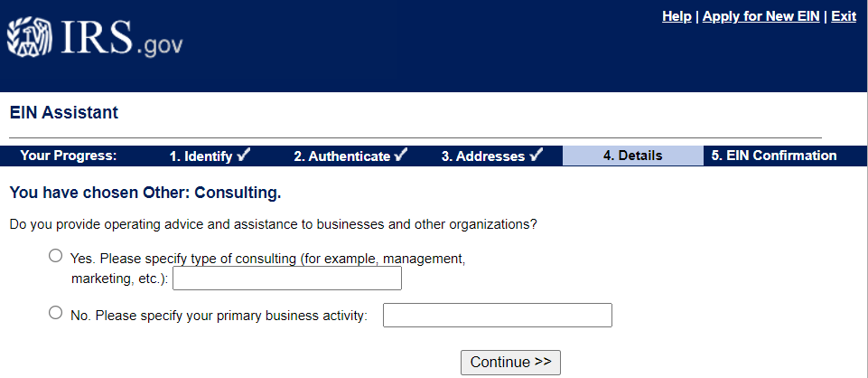The image size is (868, 378).
Task: Open the Help link
Action: pos(677,16)
